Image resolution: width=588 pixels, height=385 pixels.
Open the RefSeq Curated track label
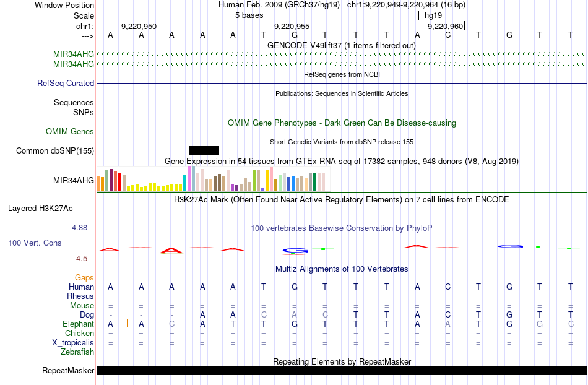(x=66, y=83)
